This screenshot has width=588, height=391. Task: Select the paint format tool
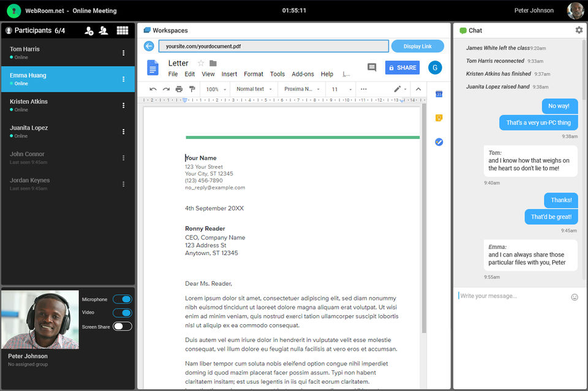pyautogui.click(x=192, y=89)
